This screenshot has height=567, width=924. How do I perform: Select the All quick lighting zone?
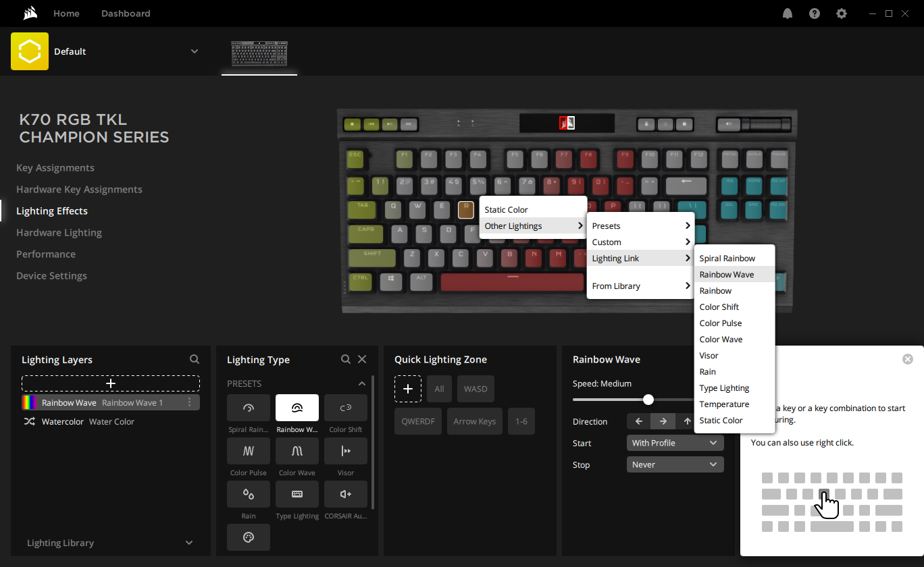[x=439, y=389]
